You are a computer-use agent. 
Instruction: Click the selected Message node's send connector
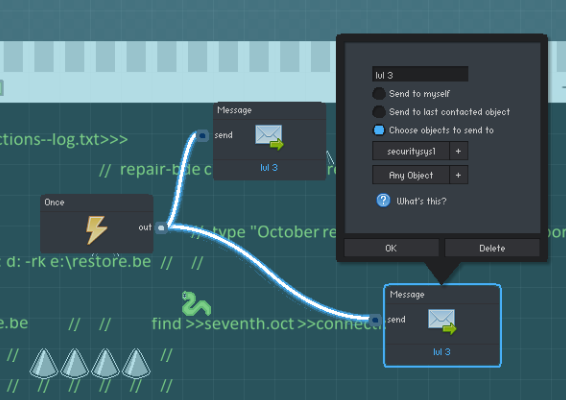pyautogui.click(x=375, y=320)
